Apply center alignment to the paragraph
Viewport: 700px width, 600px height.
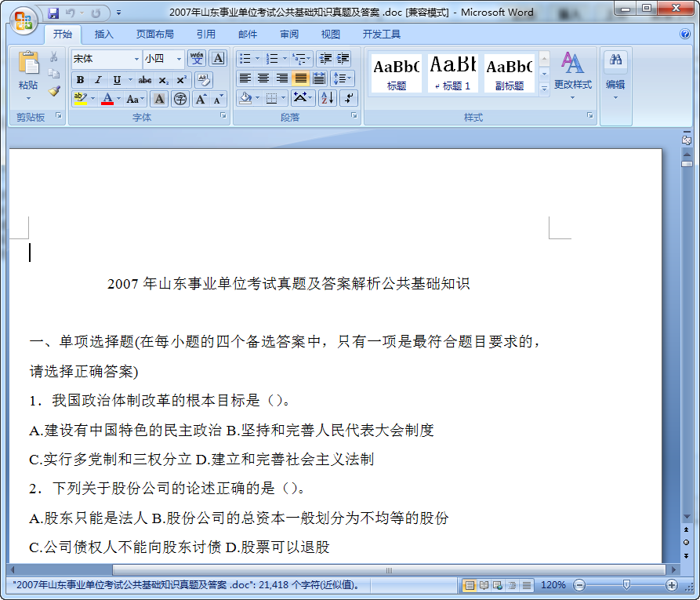coord(263,78)
